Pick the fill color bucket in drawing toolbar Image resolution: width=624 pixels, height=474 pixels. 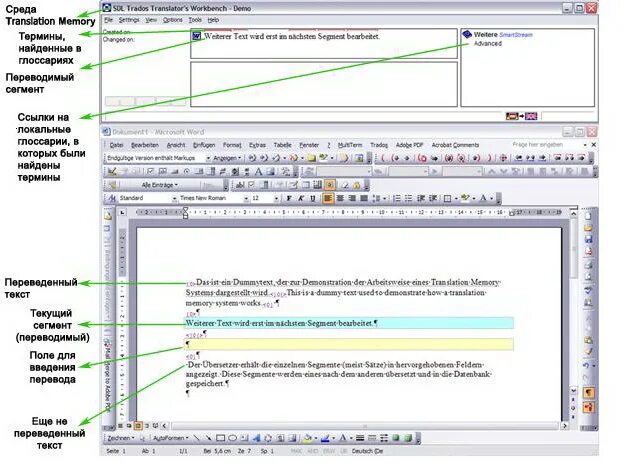tap(307, 438)
